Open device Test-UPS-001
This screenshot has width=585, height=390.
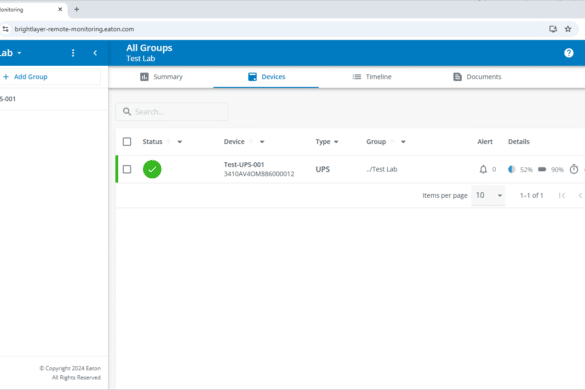[244, 165]
